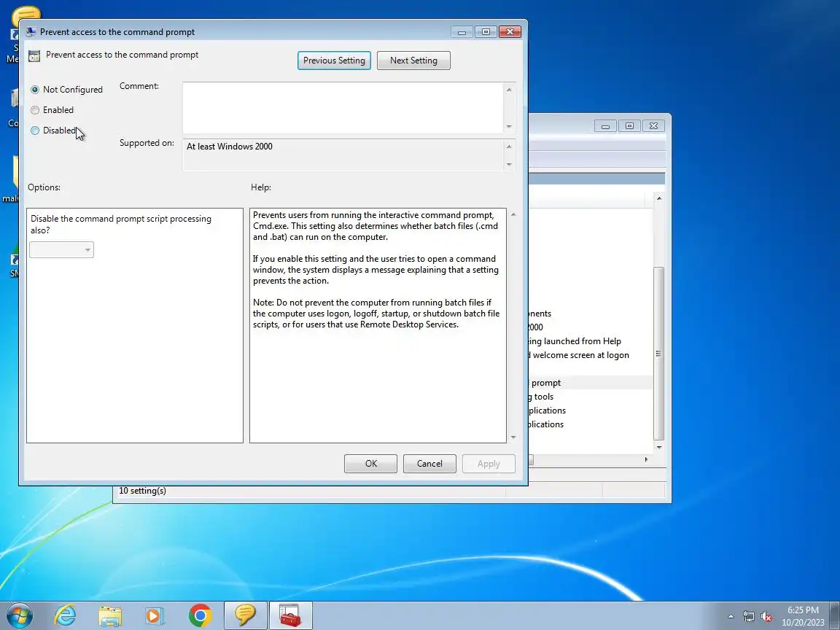This screenshot has width=840, height=630.
Task: Switch to the red toolbox taskbar app
Action: 290,615
